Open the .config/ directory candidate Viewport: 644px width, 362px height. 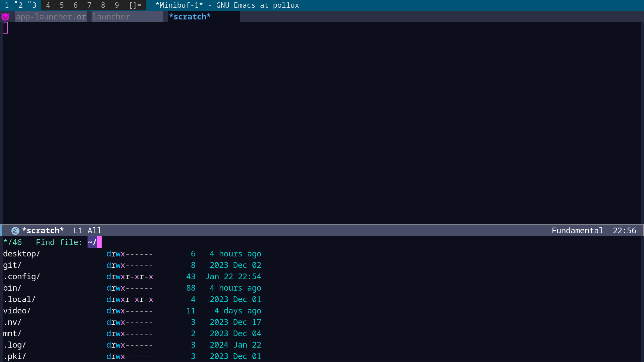point(21,276)
